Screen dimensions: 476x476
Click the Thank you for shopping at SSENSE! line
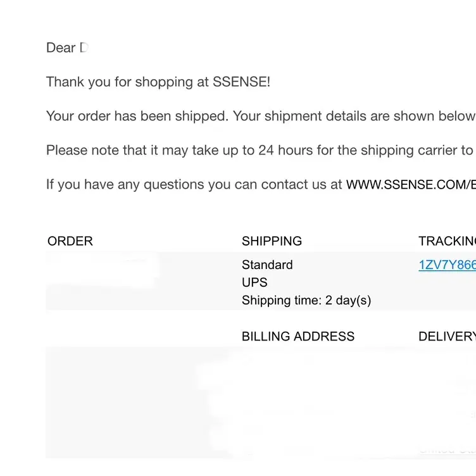click(158, 82)
